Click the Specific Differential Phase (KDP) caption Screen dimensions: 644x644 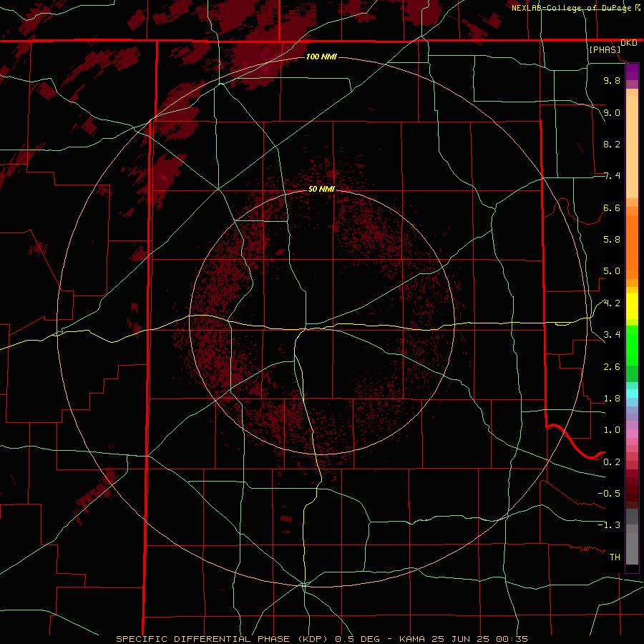(322, 639)
